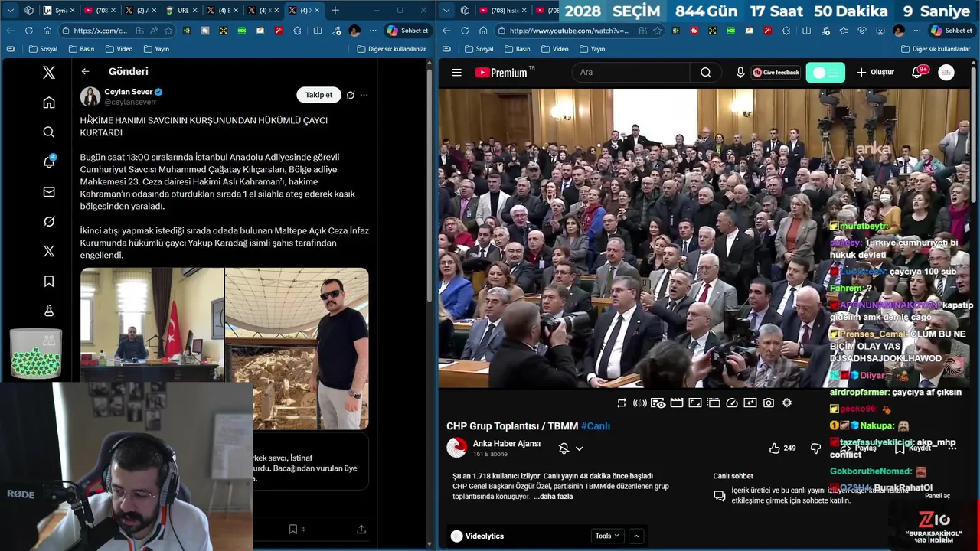Click #Canlı hashtag in video title
Screen dimensions: 980x551
596,426
